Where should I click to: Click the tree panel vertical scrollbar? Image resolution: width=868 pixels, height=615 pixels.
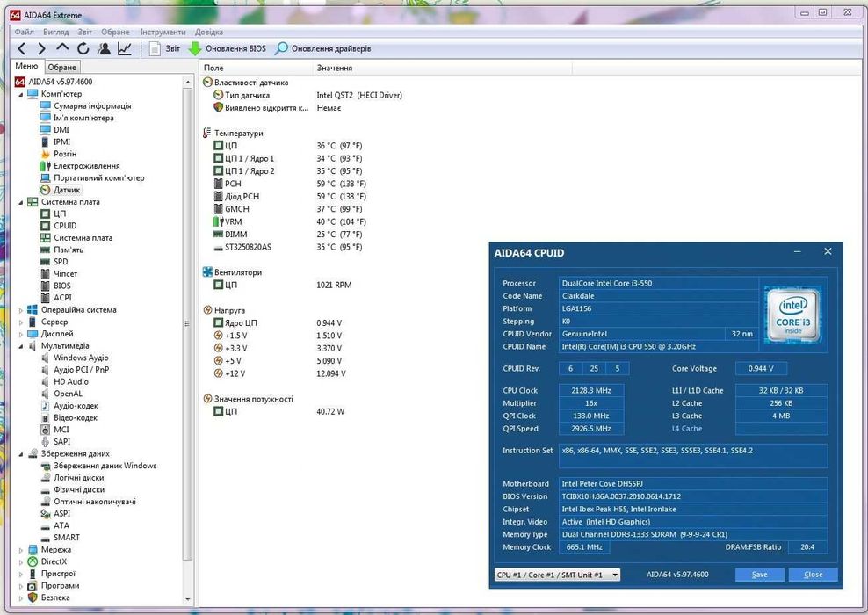click(x=188, y=340)
